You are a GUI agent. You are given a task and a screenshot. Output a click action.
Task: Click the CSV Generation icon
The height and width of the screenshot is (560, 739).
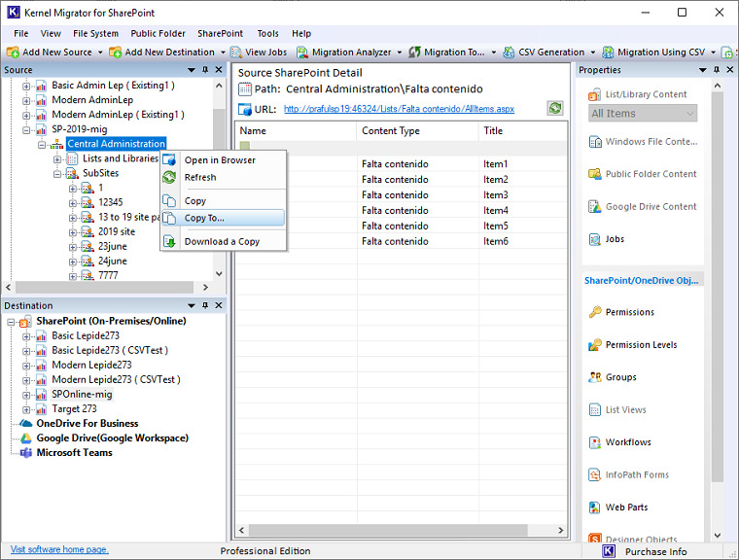tap(509, 52)
